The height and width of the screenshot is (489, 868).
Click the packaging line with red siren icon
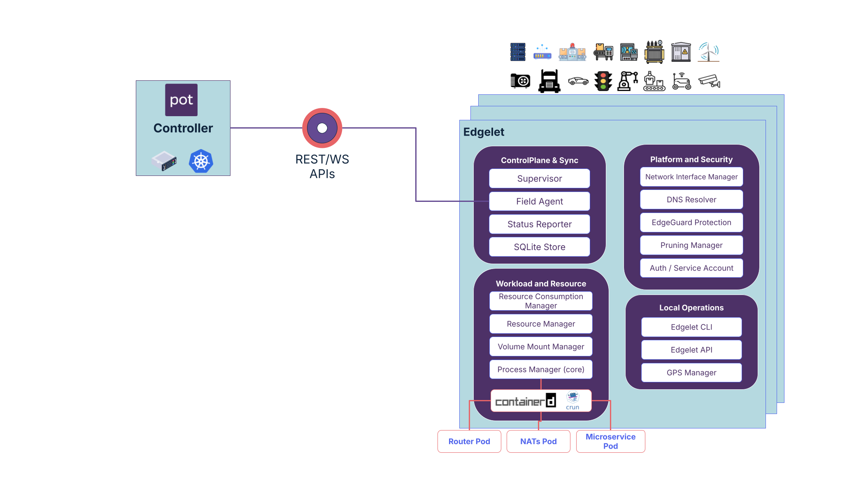572,52
